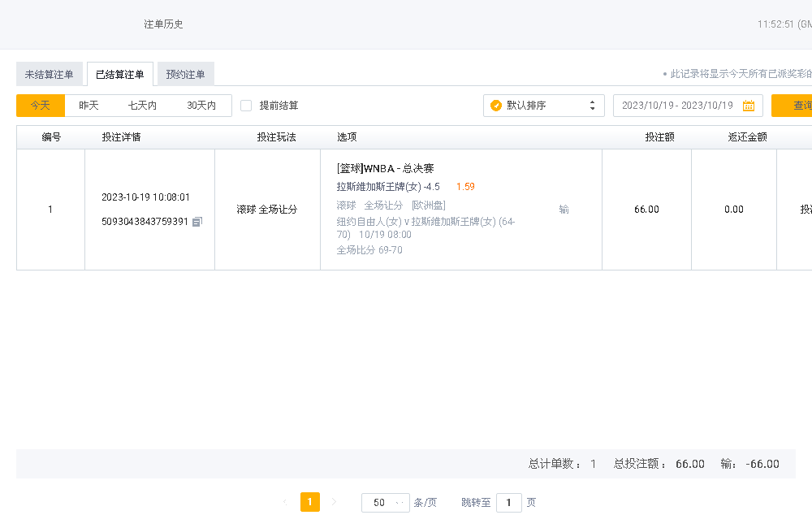Click the 选项 column header
The height and width of the screenshot is (528, 812).
(347, 136)
